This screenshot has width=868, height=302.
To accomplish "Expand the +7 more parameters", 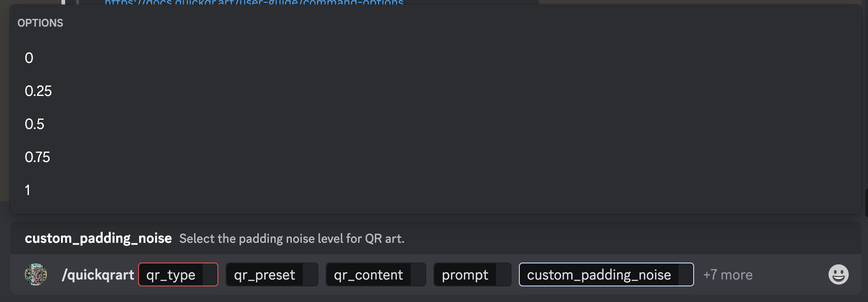I will pyautogui.click(x=728, y=274).
